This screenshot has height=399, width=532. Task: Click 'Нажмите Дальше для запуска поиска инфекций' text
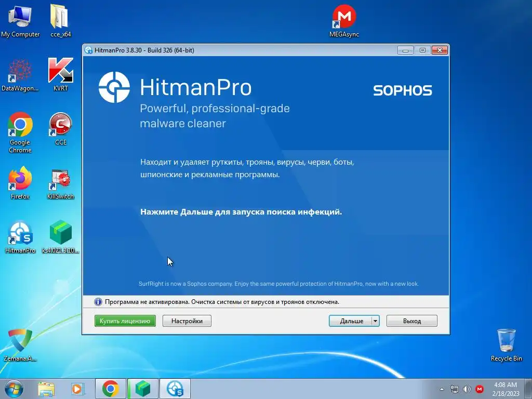click(x=241, y=212)
